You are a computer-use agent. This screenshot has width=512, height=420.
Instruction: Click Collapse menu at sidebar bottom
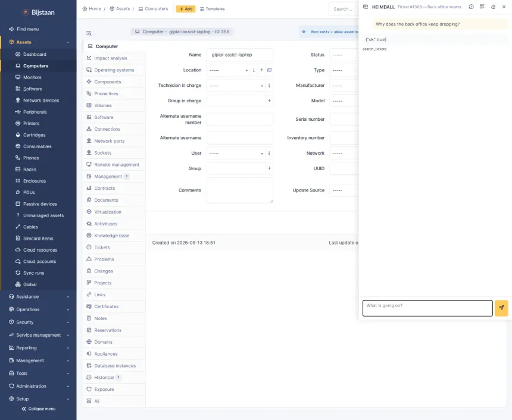click(39, 409)
